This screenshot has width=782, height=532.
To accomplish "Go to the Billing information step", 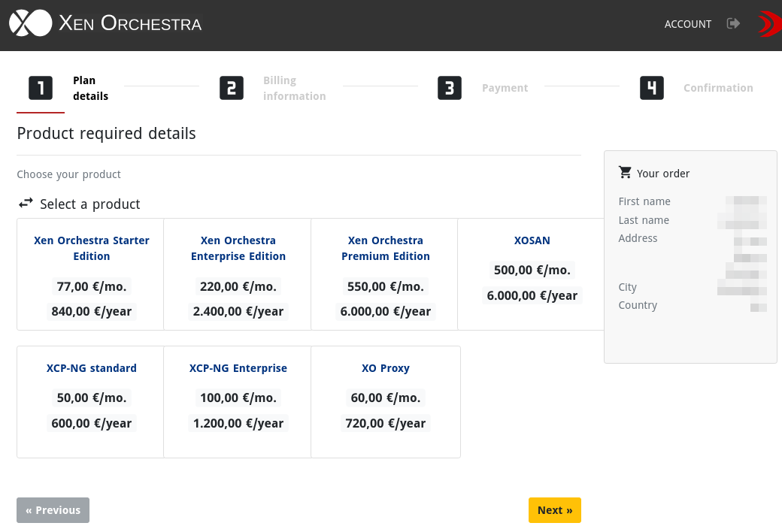I will coord(294,88).
